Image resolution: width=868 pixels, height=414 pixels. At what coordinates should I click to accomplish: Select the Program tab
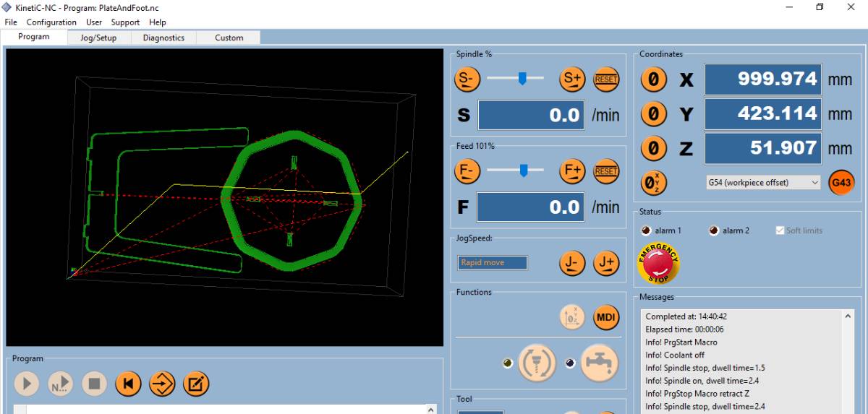click(x=34, y=37)
